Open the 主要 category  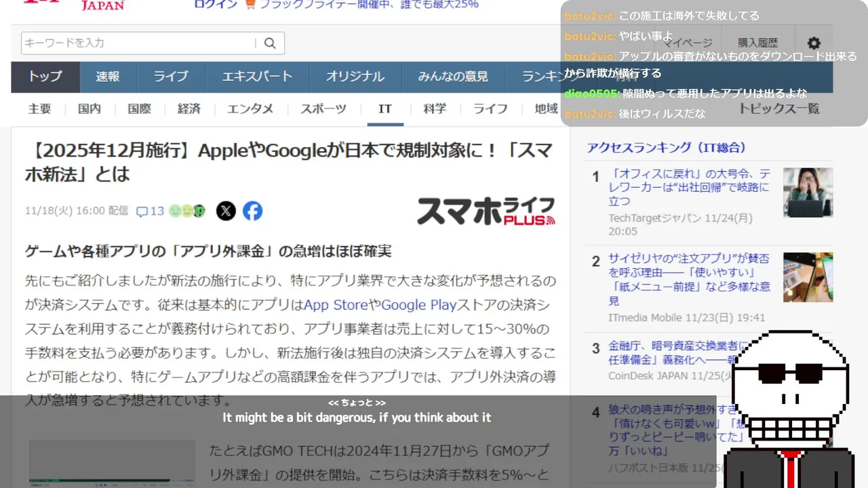39,108
